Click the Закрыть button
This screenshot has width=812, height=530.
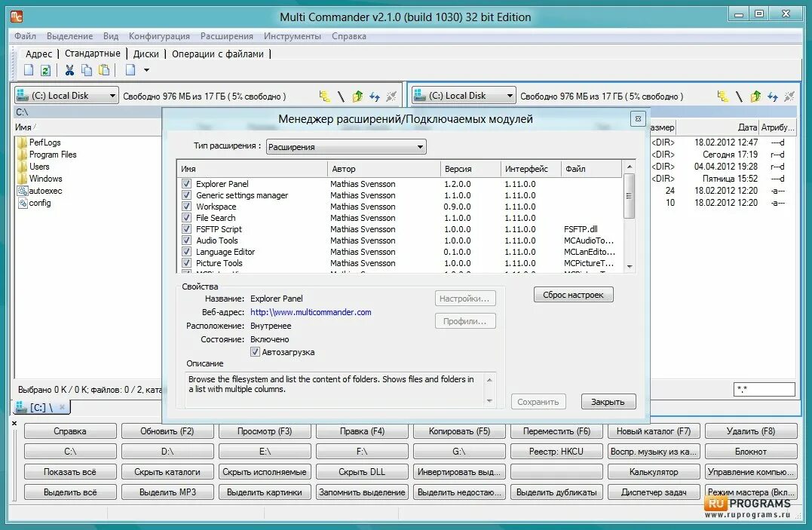point(608,402)
